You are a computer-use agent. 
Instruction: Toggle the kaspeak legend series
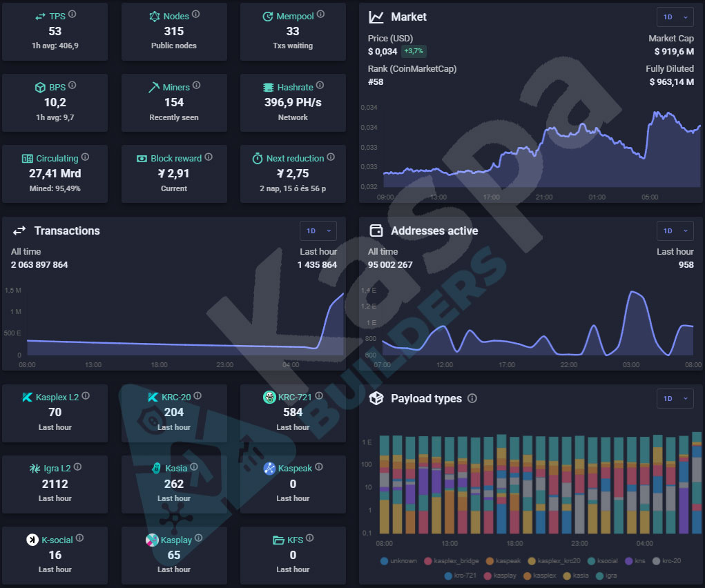click(x=503, y=560)
